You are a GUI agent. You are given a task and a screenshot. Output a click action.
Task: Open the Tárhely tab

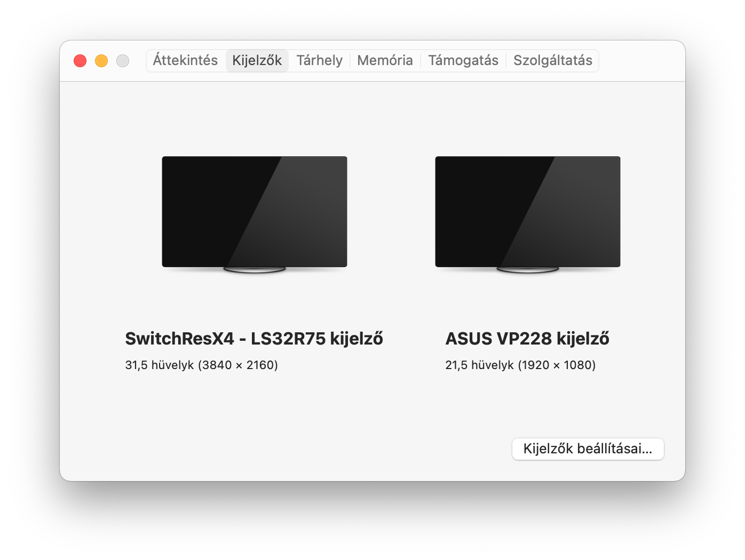(319, 60)
